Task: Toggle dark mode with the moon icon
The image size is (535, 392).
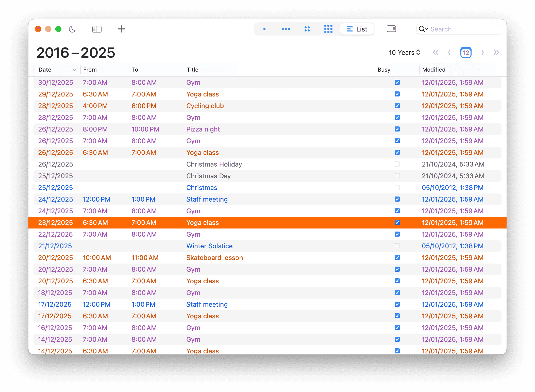Action: click(72, 29)
